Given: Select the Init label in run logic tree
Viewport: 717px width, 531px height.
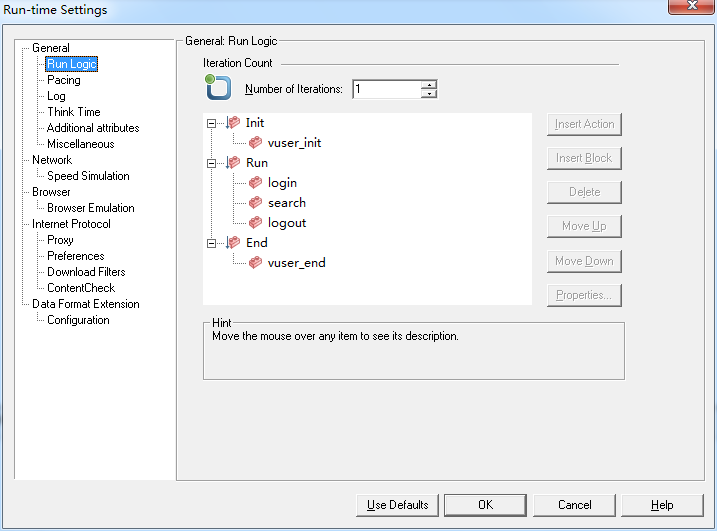Looking at the screenshot, I should (255, 123).
